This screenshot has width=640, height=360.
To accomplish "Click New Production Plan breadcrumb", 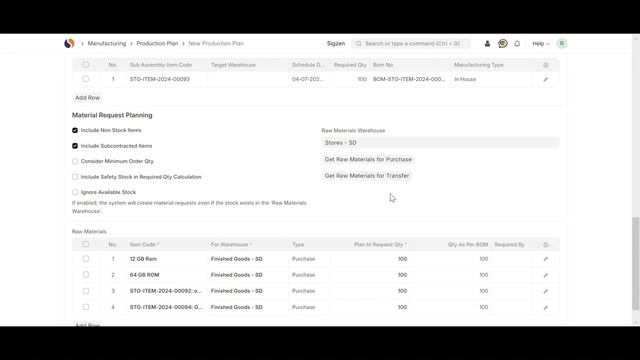I will (x=216, y=43).
